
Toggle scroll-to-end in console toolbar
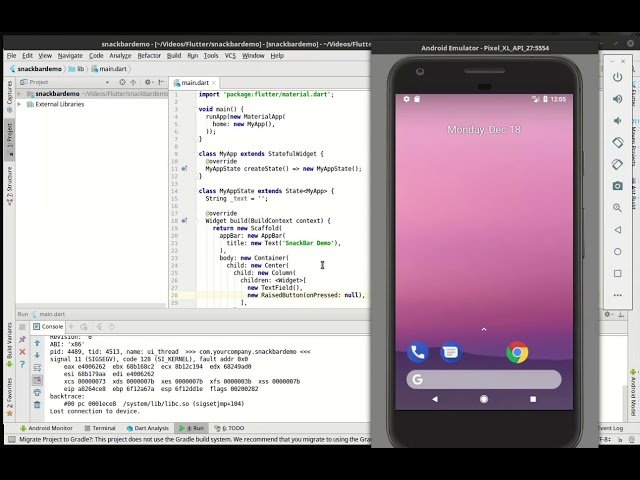pos(37,380)
